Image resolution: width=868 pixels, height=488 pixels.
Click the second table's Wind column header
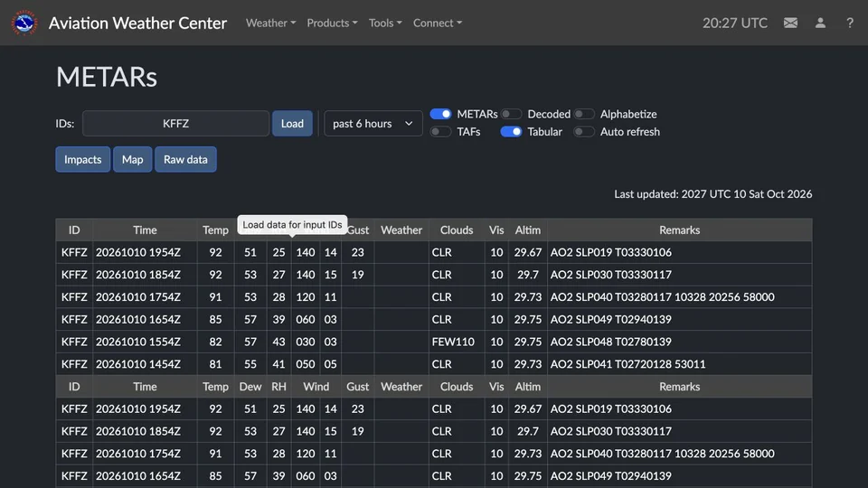point(316,387)
